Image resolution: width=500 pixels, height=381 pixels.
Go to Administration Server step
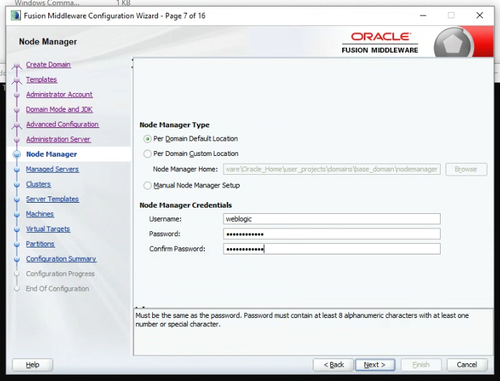58,139
